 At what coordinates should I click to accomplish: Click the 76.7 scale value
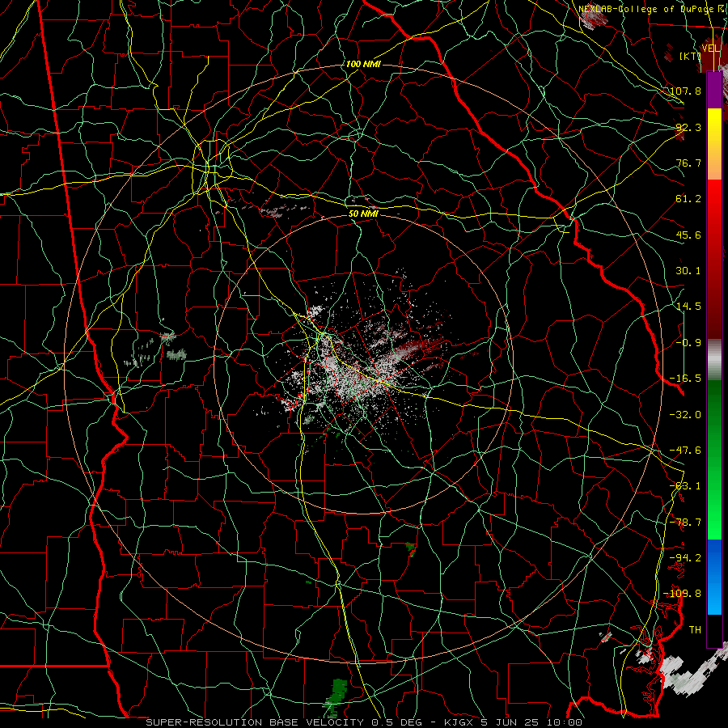click(688, 163)
